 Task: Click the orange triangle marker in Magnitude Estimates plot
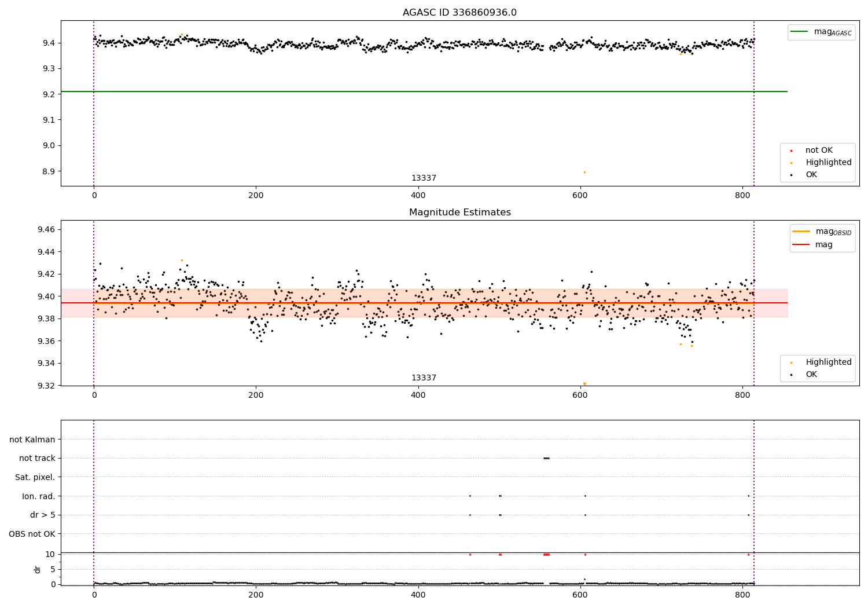[x=584, y=383]
